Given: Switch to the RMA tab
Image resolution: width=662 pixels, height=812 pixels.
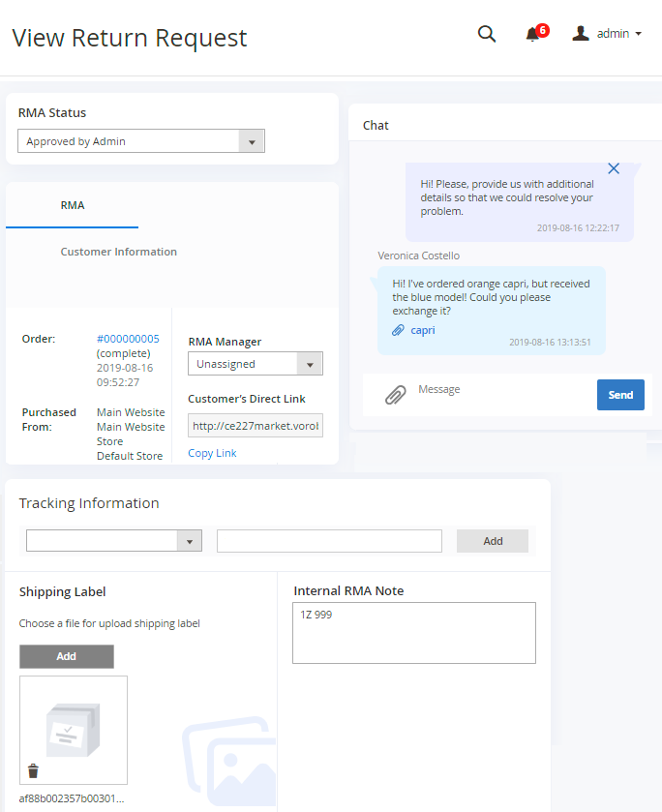Looking at the screenshot, I should tap(73, 205).
